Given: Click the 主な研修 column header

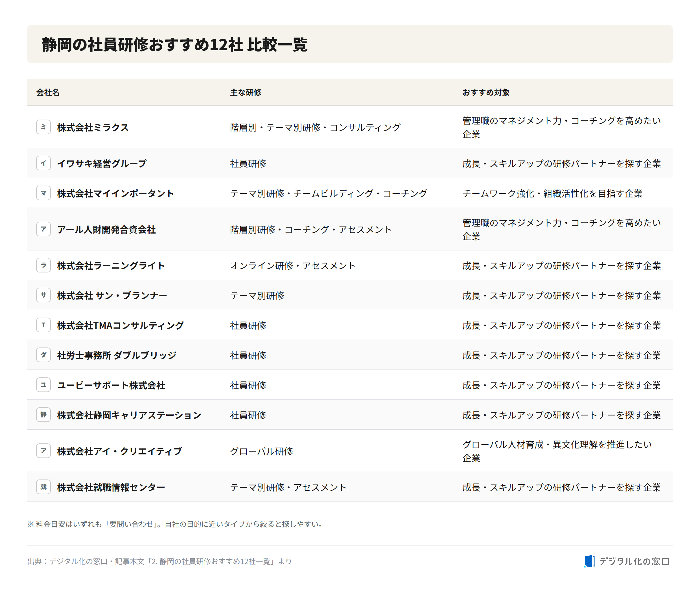Looking at the screenshot, I should point(246,92).
